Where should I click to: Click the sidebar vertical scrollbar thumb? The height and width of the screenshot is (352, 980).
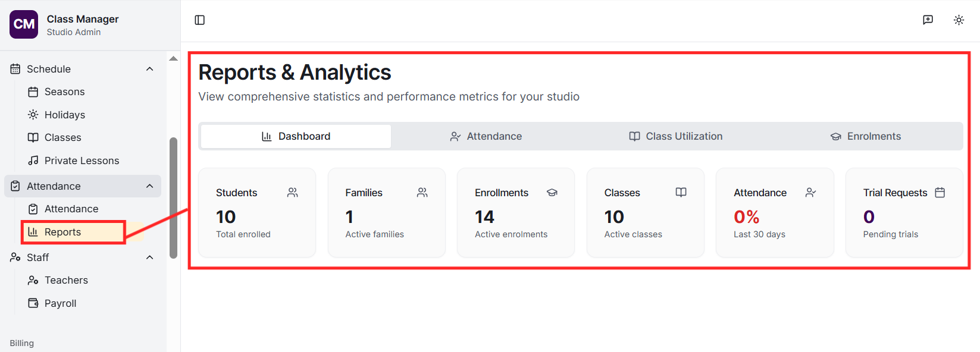click(x=173, y=197)
